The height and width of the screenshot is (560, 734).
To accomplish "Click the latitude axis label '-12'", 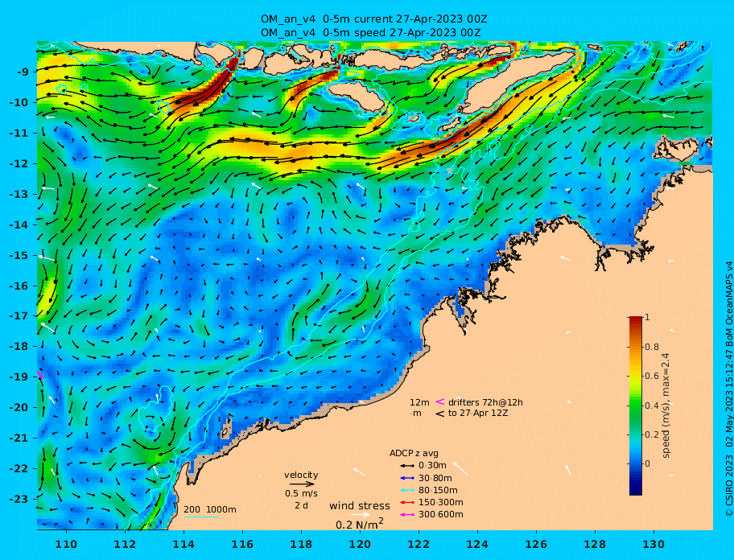I will click(19, 164).
